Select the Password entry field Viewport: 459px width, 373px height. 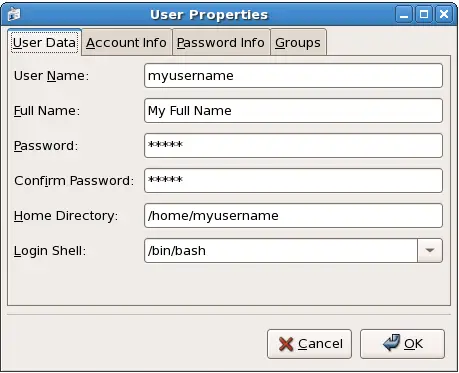coord(293,146)
